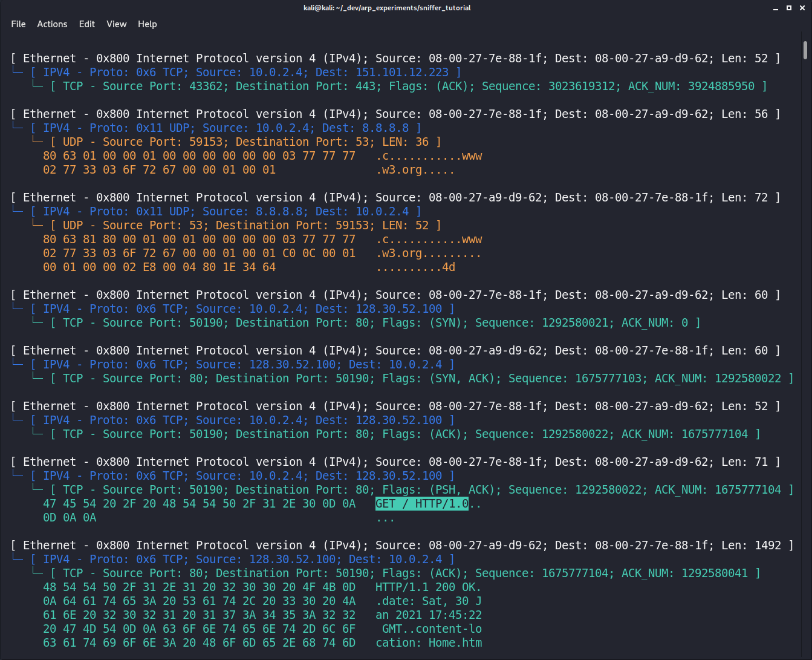Open the View menu
812x660 pixels.
[117, 24]
